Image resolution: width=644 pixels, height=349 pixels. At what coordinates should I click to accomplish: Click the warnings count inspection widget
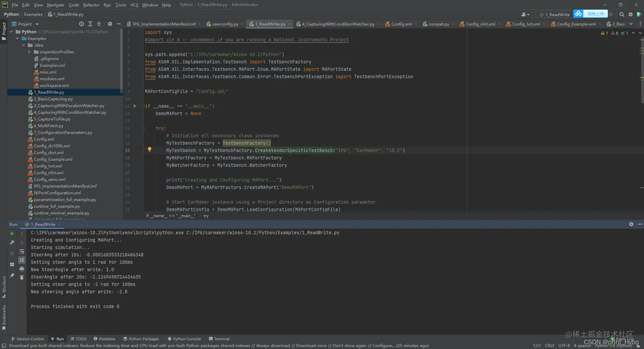(x=614, y=33)
